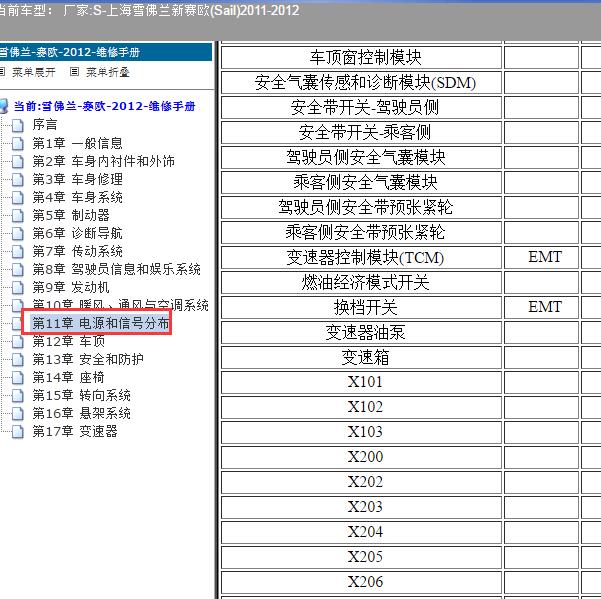The width and height of the screenshot is (601, 599).
Task: Select 第3章 车身修理 chapter
Action: point(77,179)
